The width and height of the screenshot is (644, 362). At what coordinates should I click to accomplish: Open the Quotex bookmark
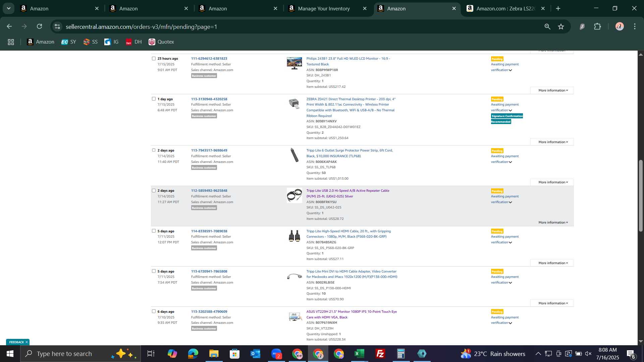161,42
